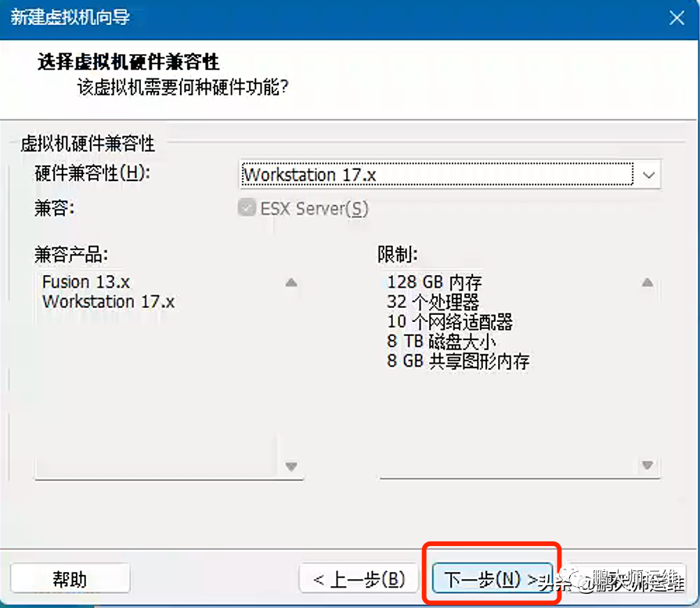This screenshot has width=700, height=608.
Task: Click inside the compatibility combo box field
Action: click(431, 175)
